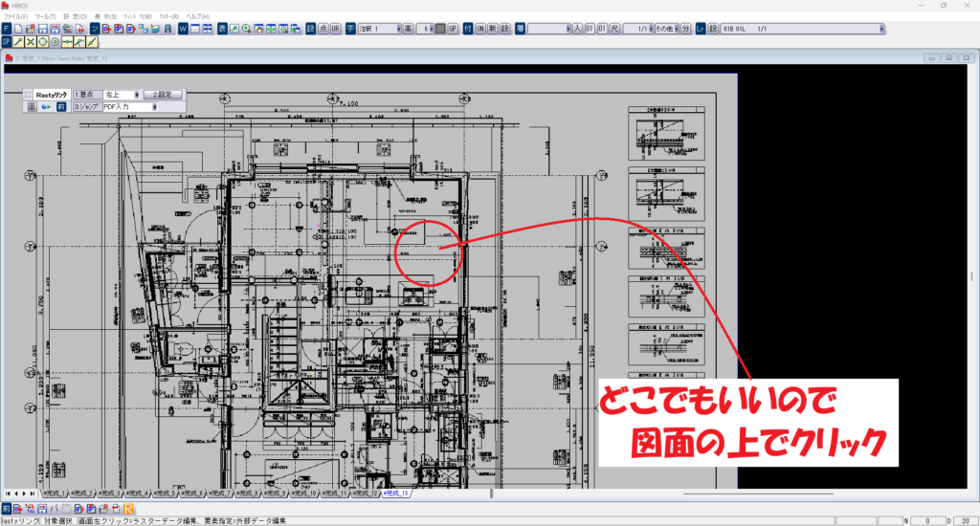Screen dimensions: 980x526
Task: Click the UR toolbar button
Action: (x=335, y=29)
